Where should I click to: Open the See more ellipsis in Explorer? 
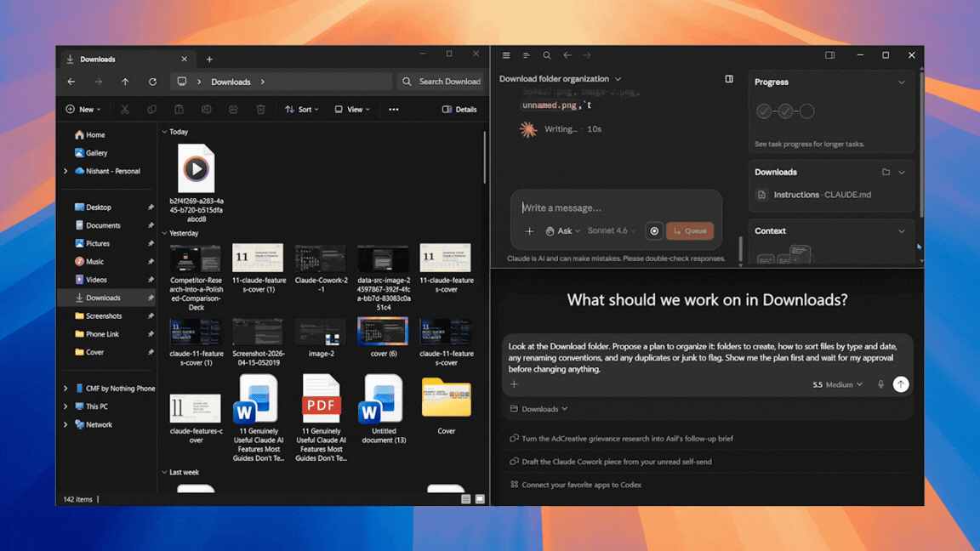394,110
